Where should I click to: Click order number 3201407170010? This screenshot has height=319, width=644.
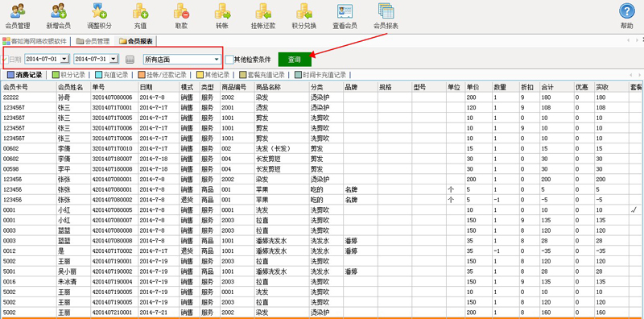[113, 148]
